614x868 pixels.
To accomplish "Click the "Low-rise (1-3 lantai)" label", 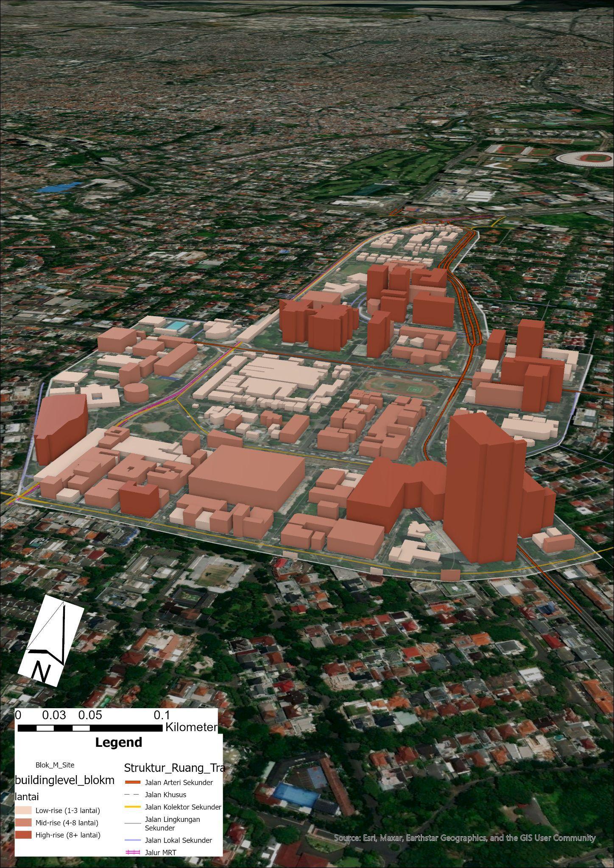I will (x=68, y=810).
